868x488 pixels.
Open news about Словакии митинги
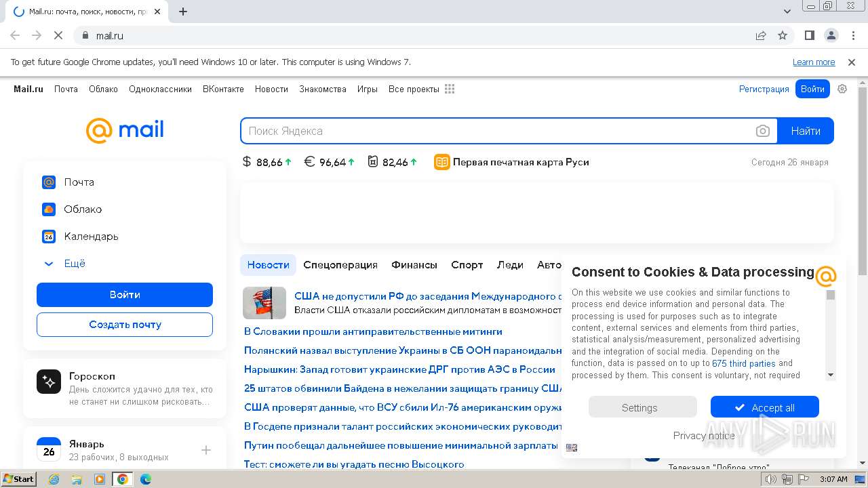[373, 331]
